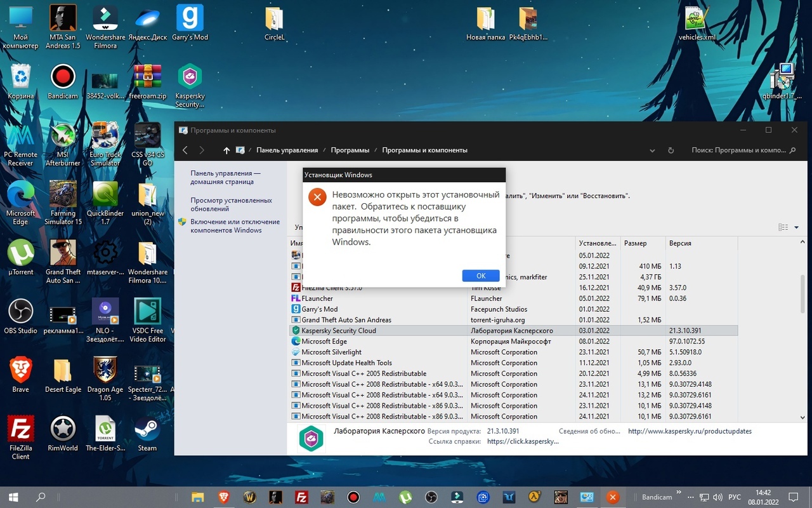
Task: Open the Яндекс.Диск desktop icon
Action: click(x=147, y=23)
